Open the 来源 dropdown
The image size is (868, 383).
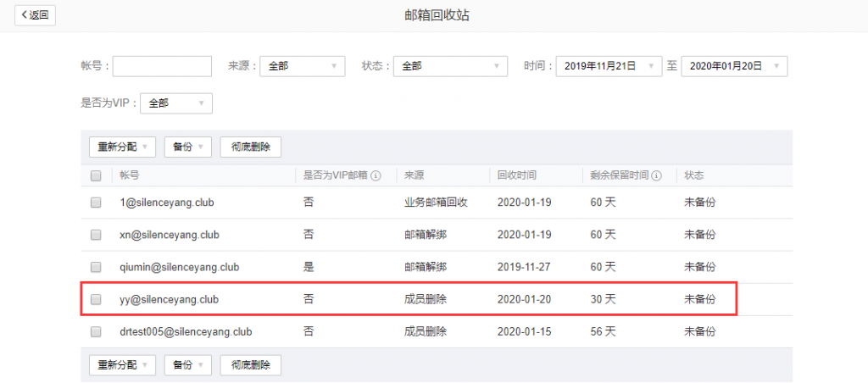click(x=302, y=66)
